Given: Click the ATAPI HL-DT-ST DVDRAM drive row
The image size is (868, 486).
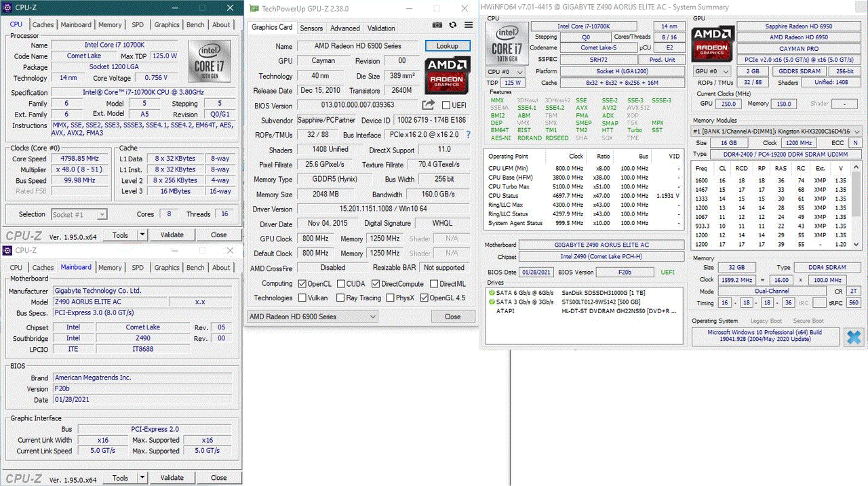Looking at the screenshot, I should [585, 310].
